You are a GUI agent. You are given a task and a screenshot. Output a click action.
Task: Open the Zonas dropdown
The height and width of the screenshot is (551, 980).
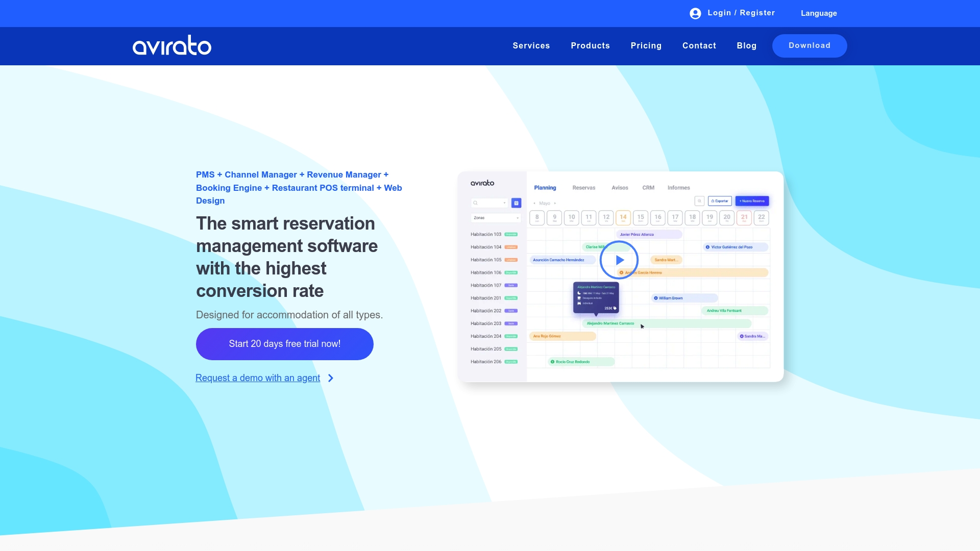(496, 218)
